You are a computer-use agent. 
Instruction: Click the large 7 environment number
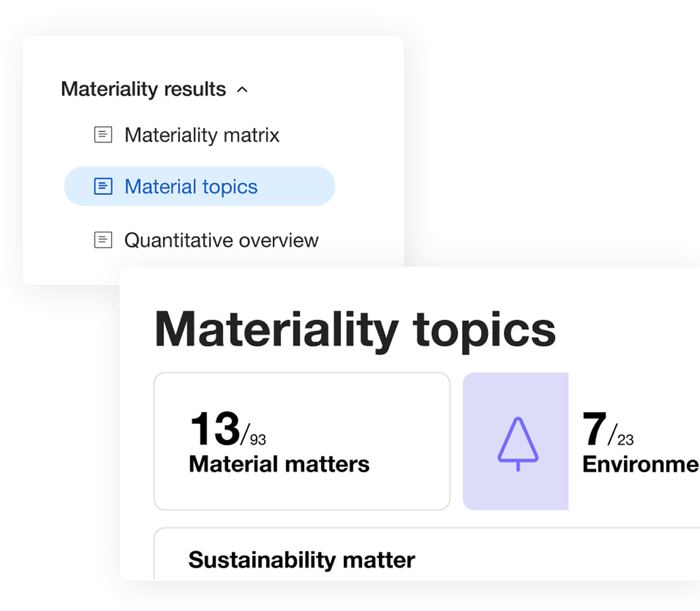[594, 429]
